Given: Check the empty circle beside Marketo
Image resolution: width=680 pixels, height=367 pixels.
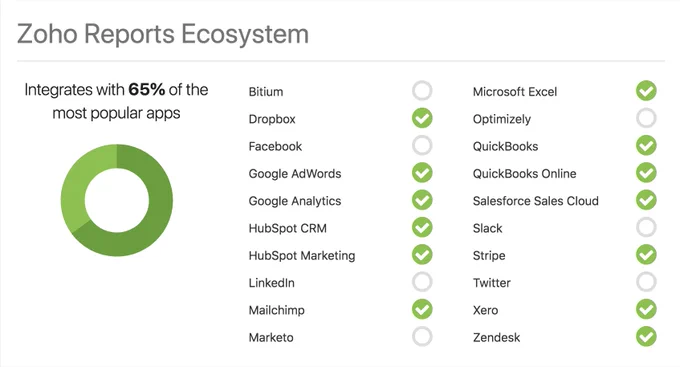Looking at the screenshot, I should (x=422, y=337).
